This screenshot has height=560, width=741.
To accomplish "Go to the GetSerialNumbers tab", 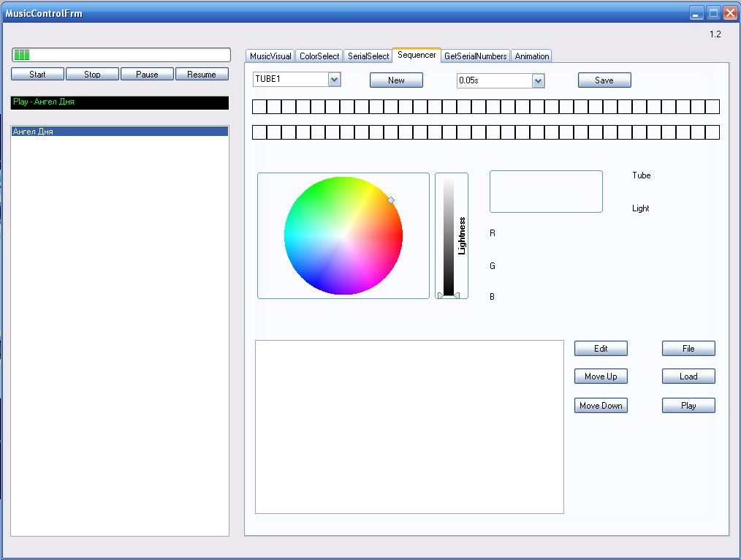I will [475, 56].
